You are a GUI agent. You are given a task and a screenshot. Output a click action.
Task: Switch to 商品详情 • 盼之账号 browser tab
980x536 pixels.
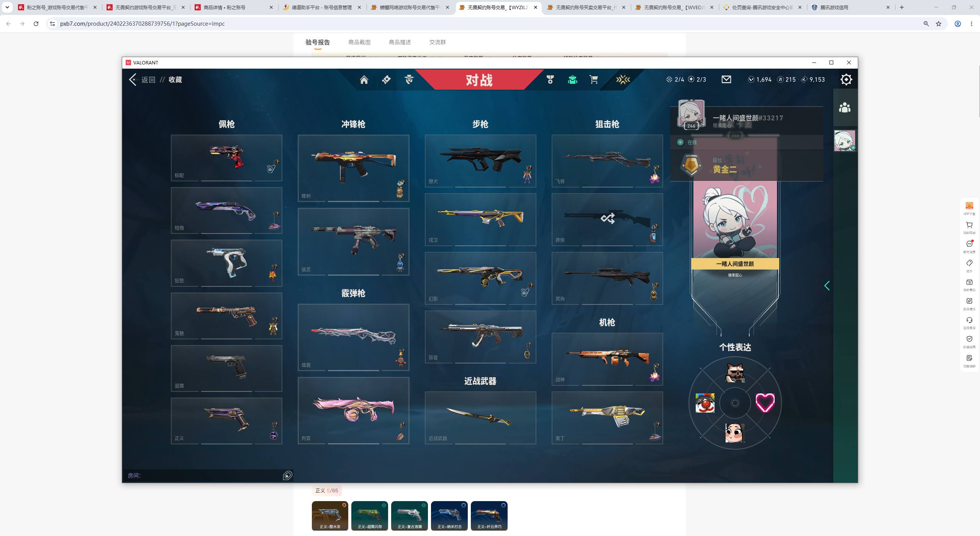tap(234, 7)
